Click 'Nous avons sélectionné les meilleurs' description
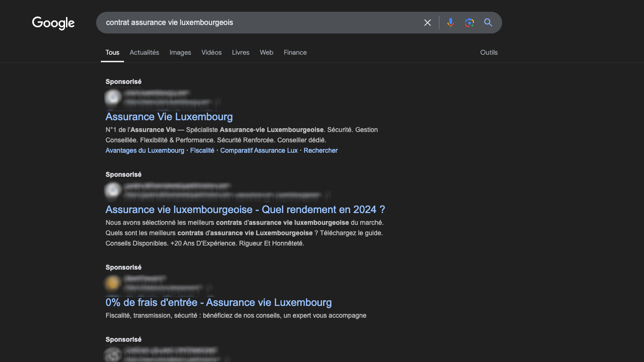The height and width of the screenshot is (362, 644). coord(245,233)
